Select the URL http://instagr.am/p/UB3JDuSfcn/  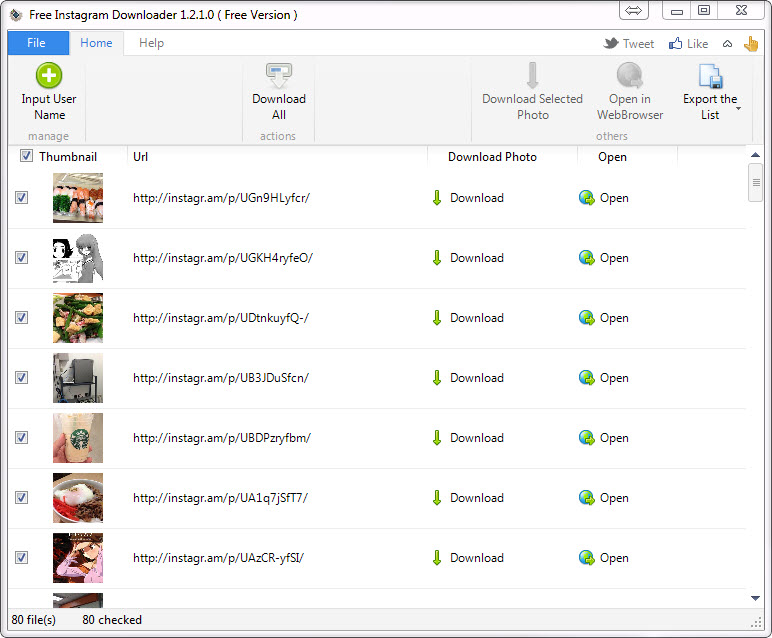click(221, 378)
